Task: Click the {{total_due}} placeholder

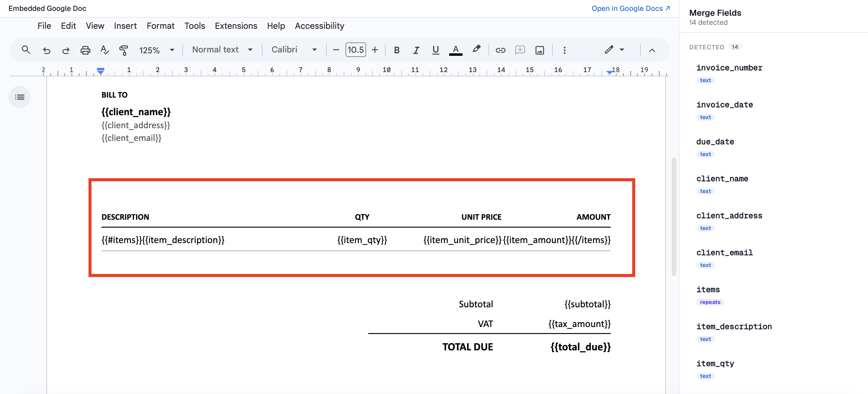Action: (x=580, y=347)
